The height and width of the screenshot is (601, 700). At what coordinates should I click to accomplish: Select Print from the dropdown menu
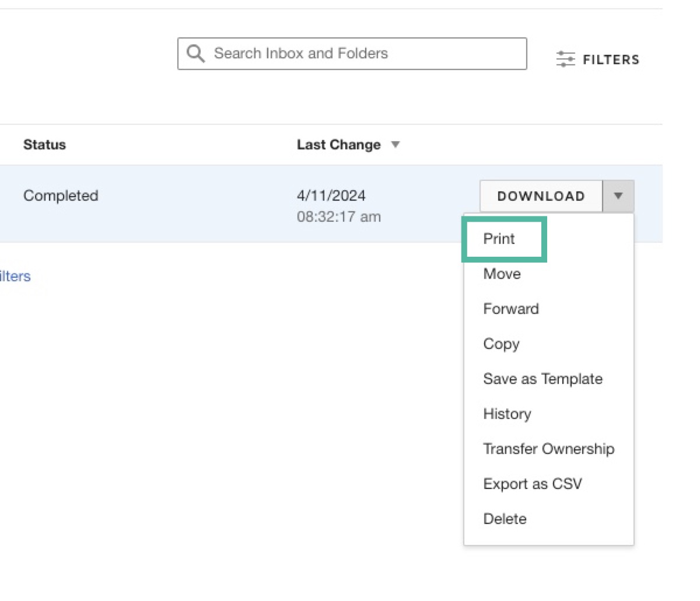499,239
